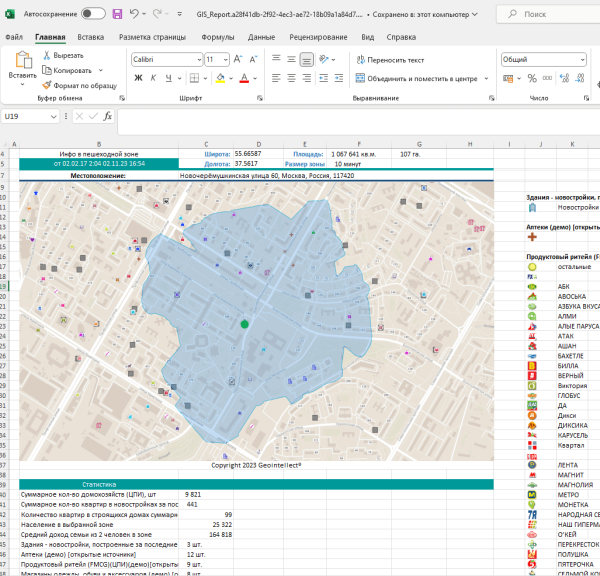Click the Paste (Вставить) clipboard icon
Image resolution: width=600 pixels, height=576 pixels.
pyautogui.click(x=22, y=60)
